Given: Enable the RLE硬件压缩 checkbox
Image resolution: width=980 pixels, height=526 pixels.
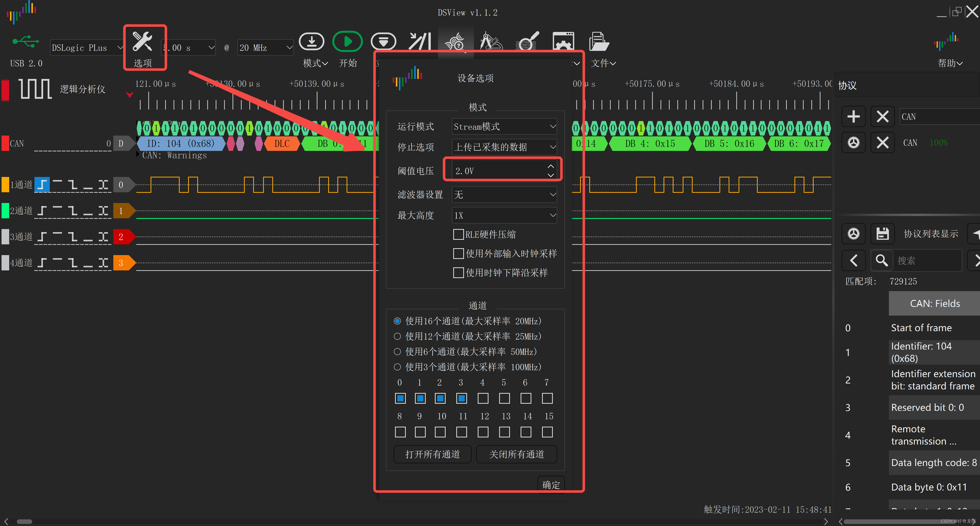Looking at the screenshot, I should point(458,234).
